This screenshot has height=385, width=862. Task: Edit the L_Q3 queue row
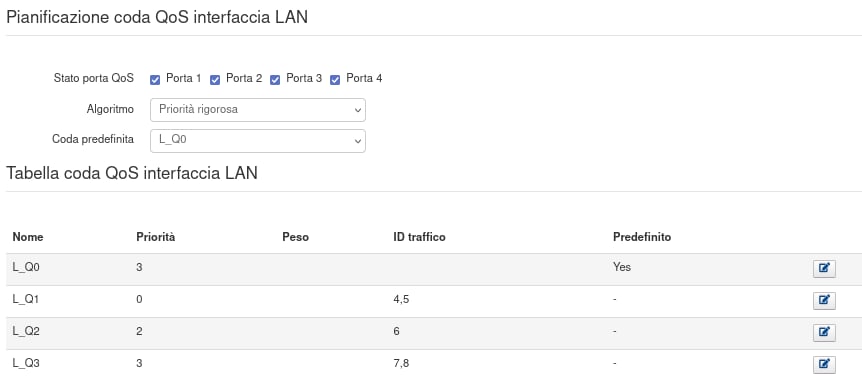[824, 364]
